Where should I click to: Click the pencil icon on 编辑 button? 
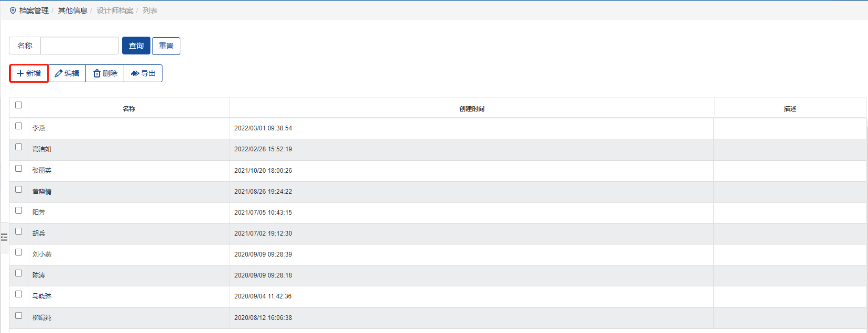pos(58,73)
